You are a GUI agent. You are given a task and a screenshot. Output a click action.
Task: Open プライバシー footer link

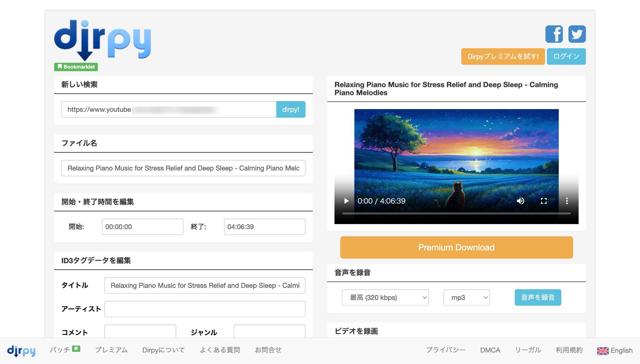click(x=446, y=350)
